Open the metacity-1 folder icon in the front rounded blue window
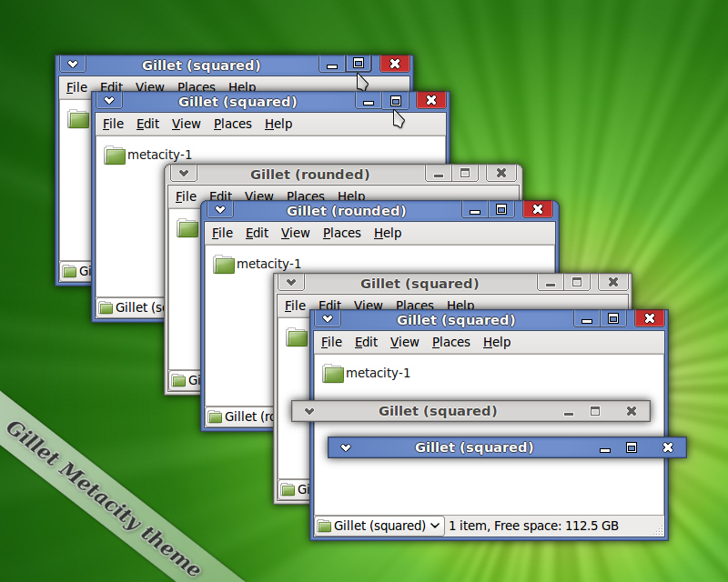 pos(224,265)
